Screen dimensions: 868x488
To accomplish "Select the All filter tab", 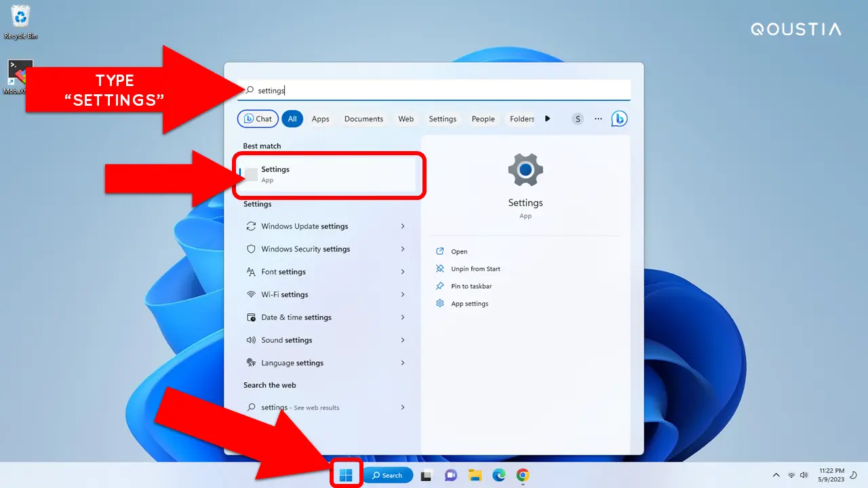I will click(292, 119).
